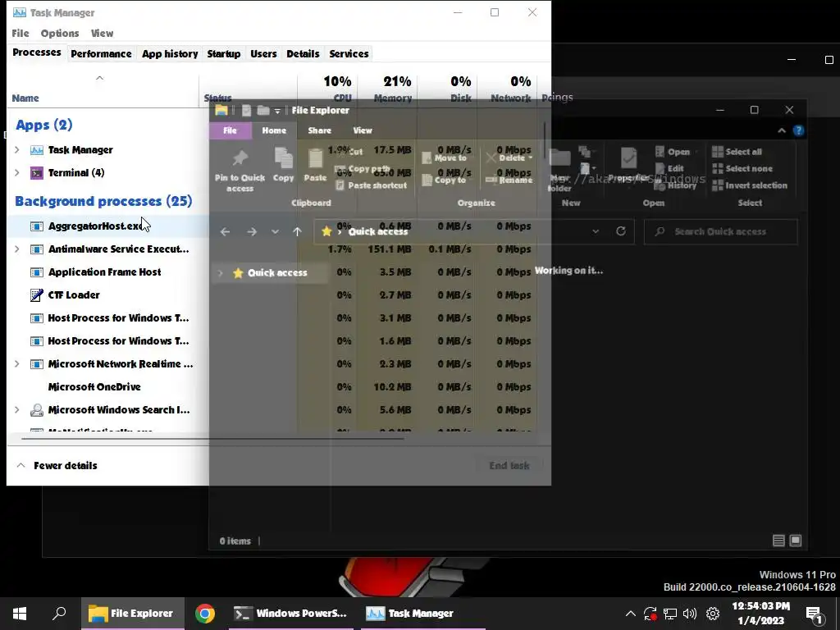This screenshot has width=840, height=630.
Task: Sort processes by Name column
Action: 103,90
